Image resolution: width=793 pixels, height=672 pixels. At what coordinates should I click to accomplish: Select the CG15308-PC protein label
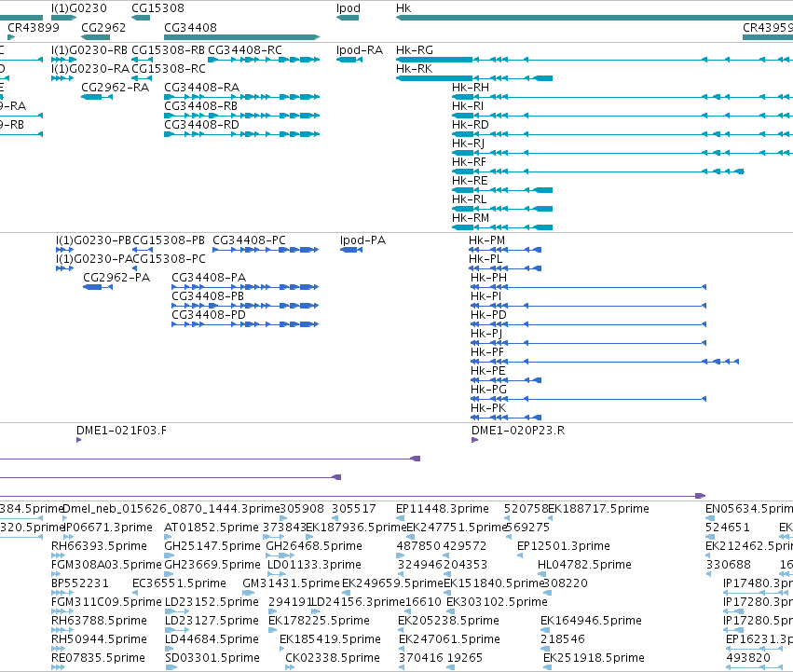coord(170,260)
